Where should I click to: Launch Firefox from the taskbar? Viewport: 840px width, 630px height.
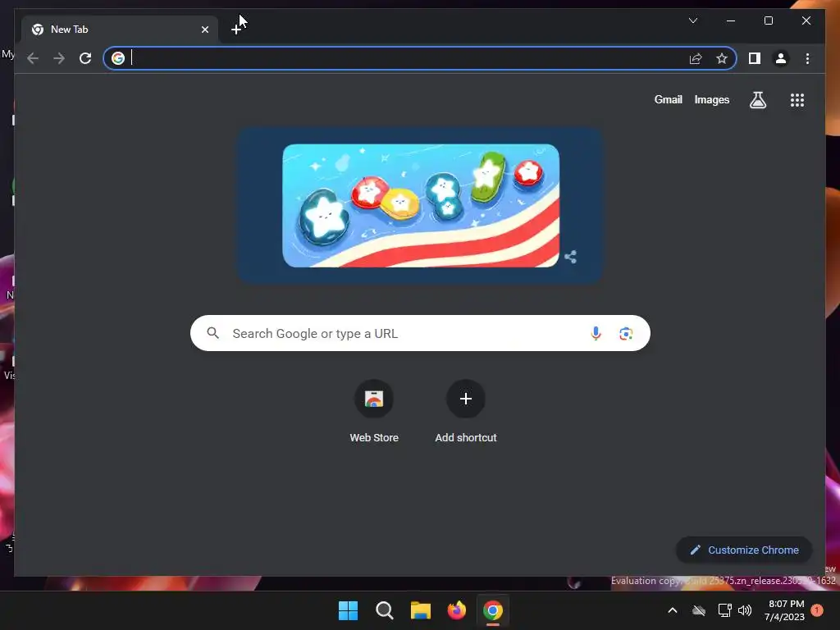click(456, 610)
